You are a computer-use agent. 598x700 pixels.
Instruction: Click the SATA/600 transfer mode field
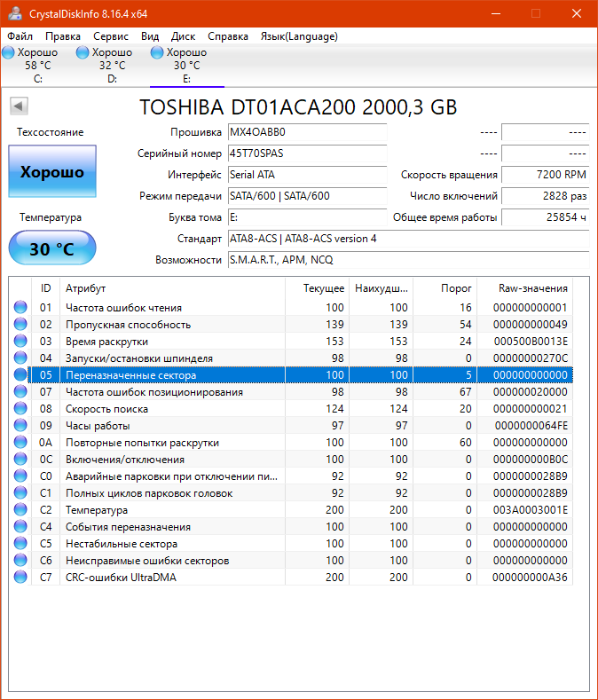[x=307, y=196]
